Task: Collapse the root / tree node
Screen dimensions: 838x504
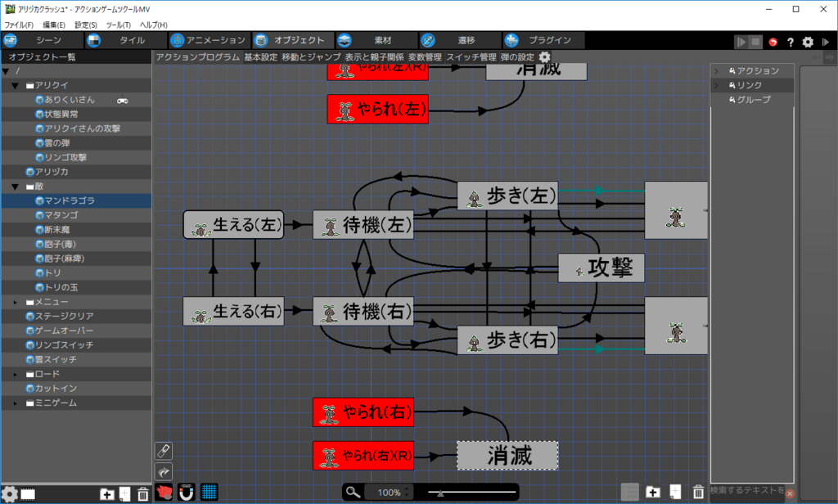Action: tap(6, 71)
